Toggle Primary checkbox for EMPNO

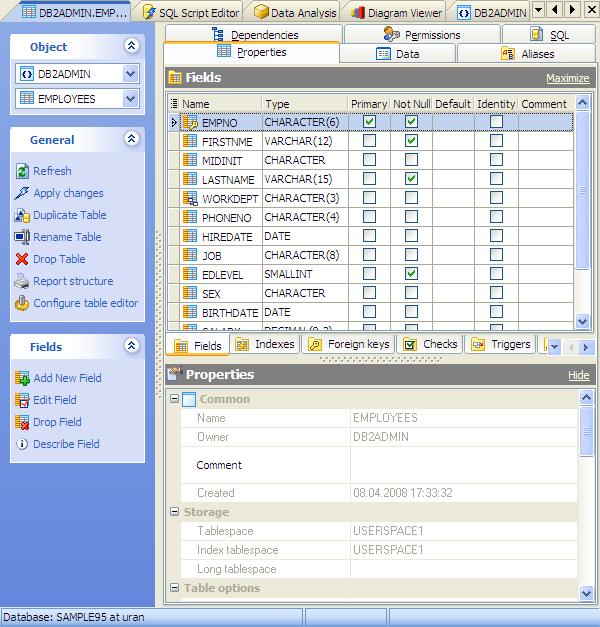pos(369,122)
